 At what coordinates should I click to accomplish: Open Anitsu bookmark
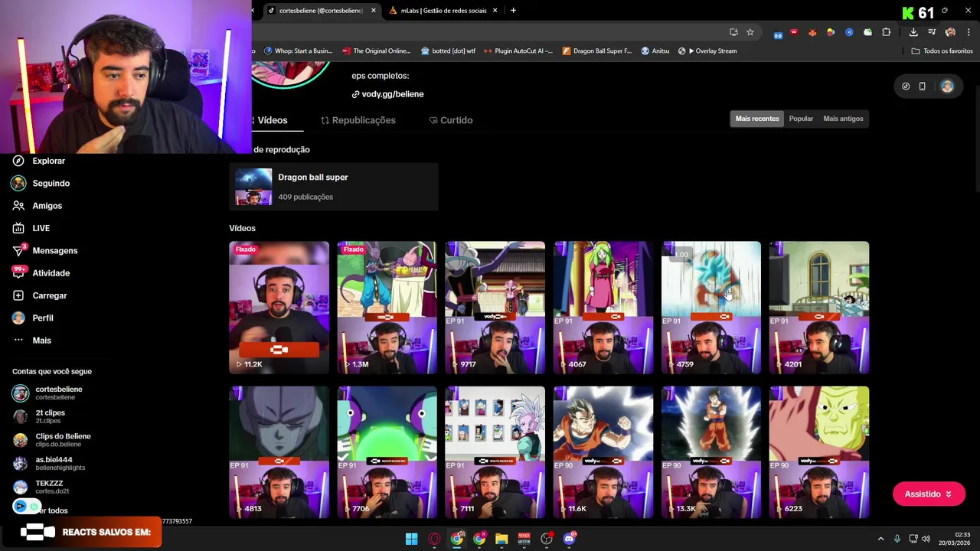[655, 51]
